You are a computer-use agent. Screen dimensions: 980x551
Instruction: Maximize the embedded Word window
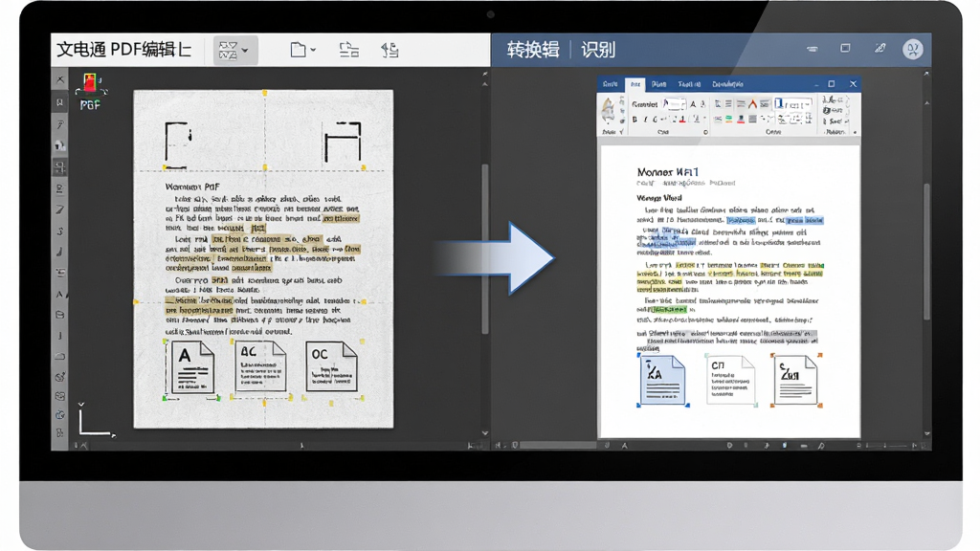click(x=832, y=84)
